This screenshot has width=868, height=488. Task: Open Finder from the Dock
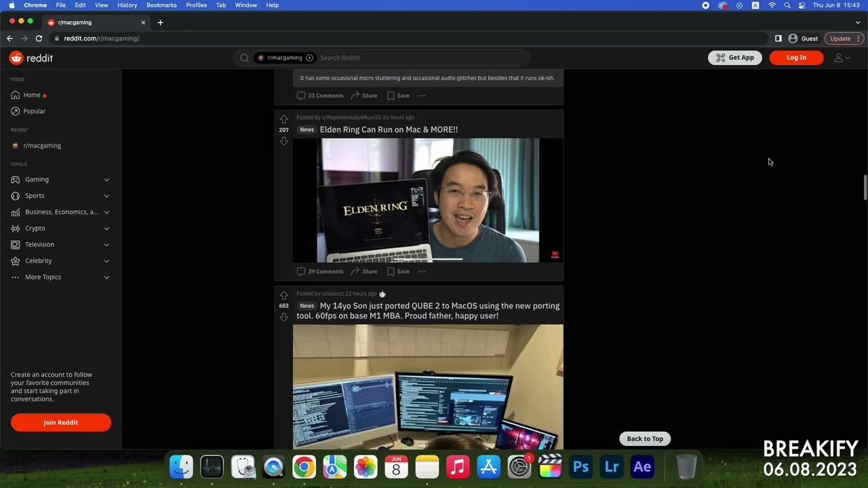tap(181, 467)
